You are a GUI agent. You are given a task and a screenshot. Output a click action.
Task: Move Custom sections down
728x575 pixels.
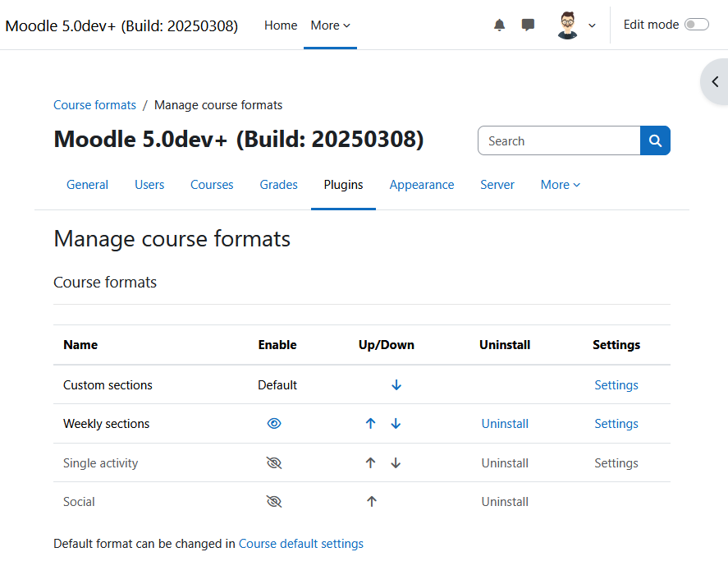[x=396, y=385]
